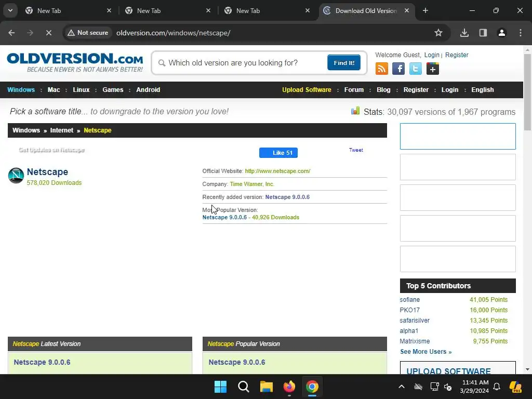The width and height of the screenshot is (532, 399).
Task: Switch to the first New Tab
Action: 69,10
